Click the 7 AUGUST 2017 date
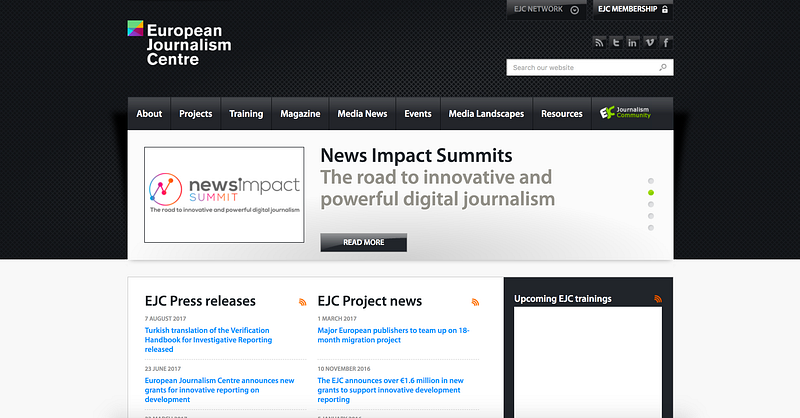The height and width of the screenshot is (418, 800). 165,318
